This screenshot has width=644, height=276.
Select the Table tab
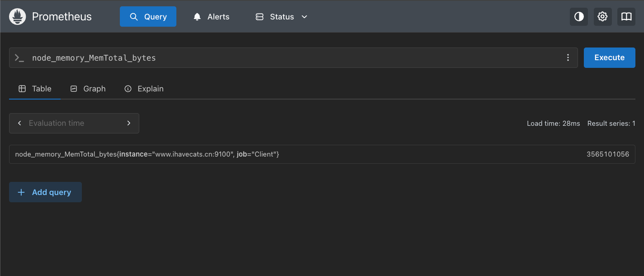point(35,89)
